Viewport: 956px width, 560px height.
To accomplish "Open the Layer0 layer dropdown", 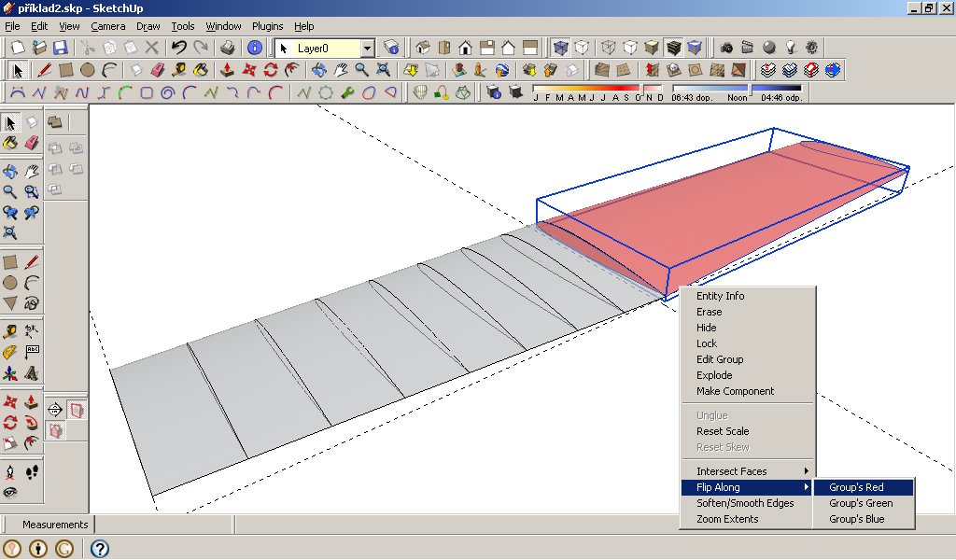I will (x=367, y=48).
